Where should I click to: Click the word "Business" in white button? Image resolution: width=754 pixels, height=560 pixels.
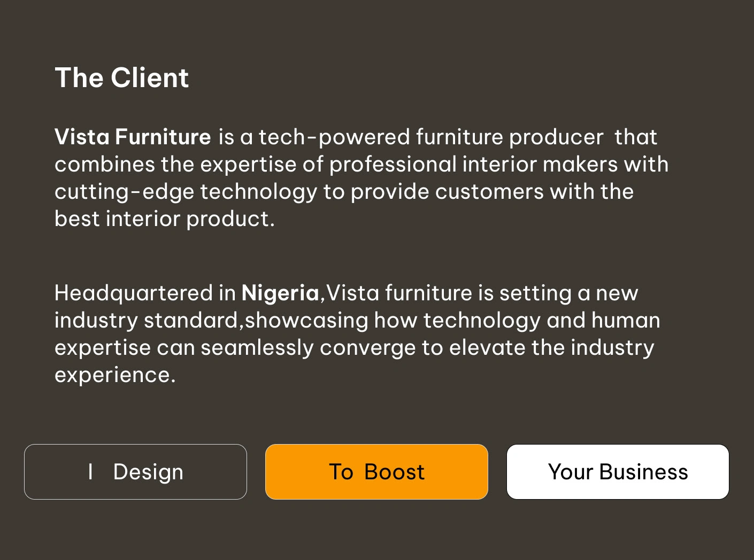click(643, 472)
